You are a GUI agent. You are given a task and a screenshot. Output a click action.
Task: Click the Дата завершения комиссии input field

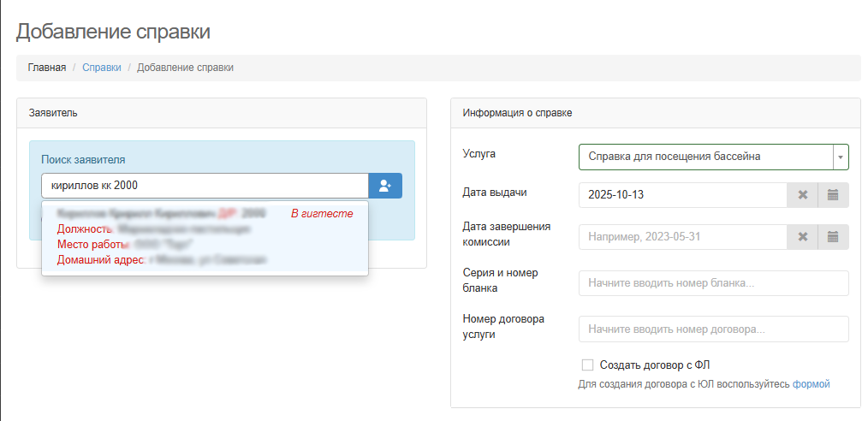pyautogui.click(x=683, y=237)
